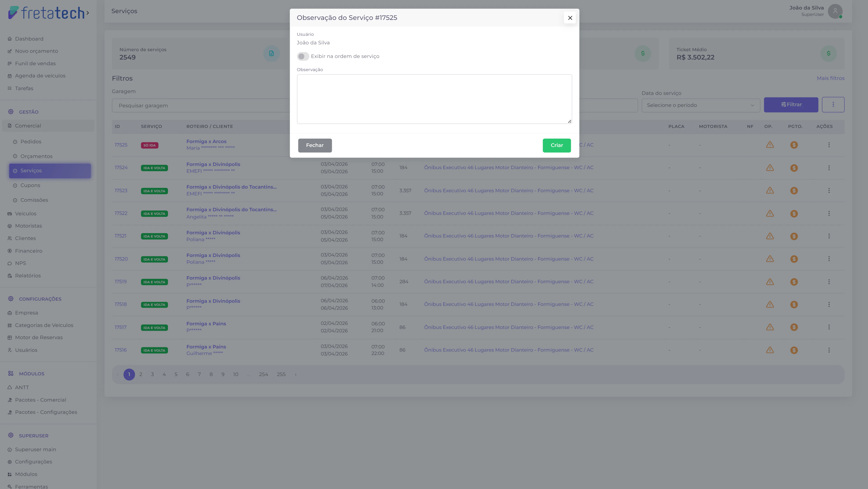Click the Número de serviços document icon
This screenshot has width=868, height=489.
tap(271, 54)
